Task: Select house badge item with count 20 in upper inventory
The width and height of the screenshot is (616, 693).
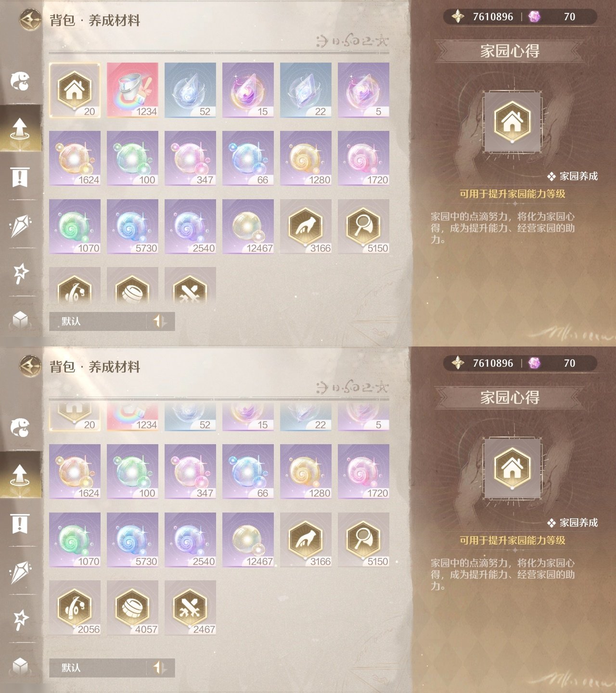Action: (x=75, y=90)
